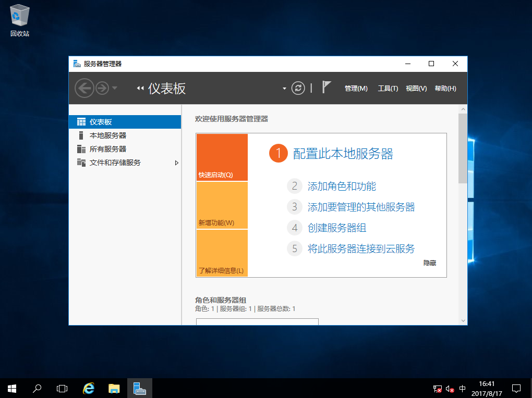The image size is (532, 398).
Task: Select the 新增功能(W) tile
Action: [x=222, y=205]
